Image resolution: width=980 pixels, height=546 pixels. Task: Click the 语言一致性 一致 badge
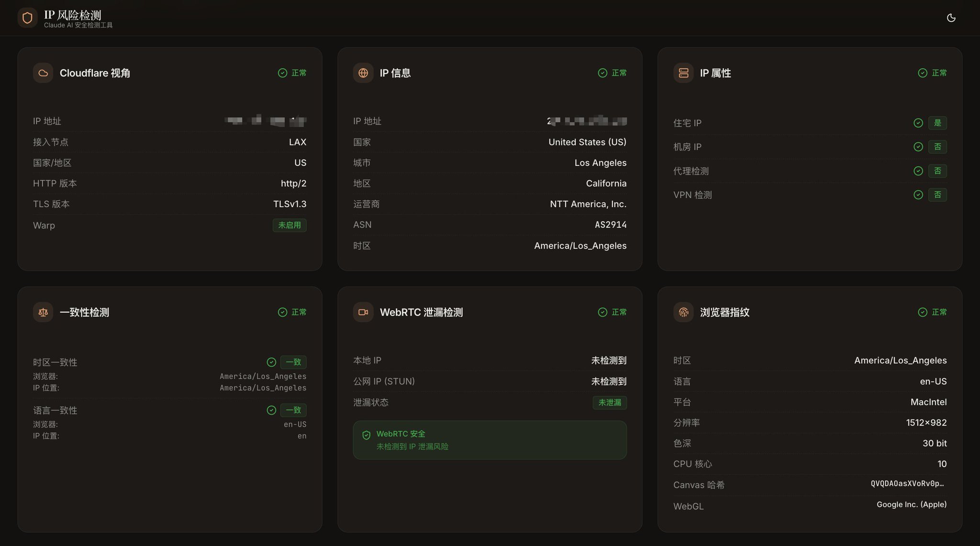pos(293,410)
